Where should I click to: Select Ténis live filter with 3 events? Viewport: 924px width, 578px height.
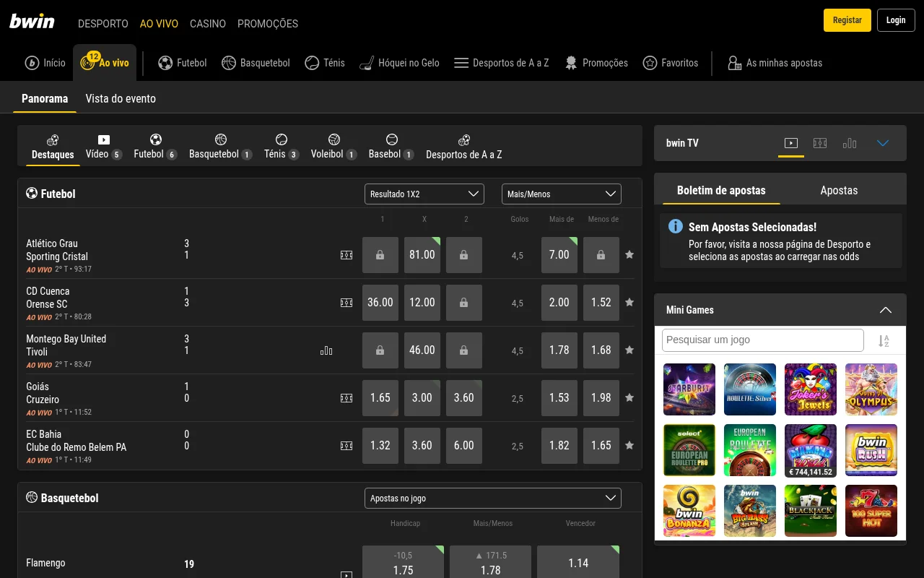coord(282,147)
